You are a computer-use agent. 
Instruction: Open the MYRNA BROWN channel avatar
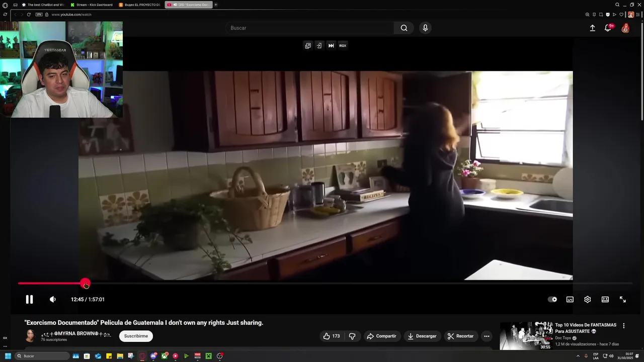point(30,336)
